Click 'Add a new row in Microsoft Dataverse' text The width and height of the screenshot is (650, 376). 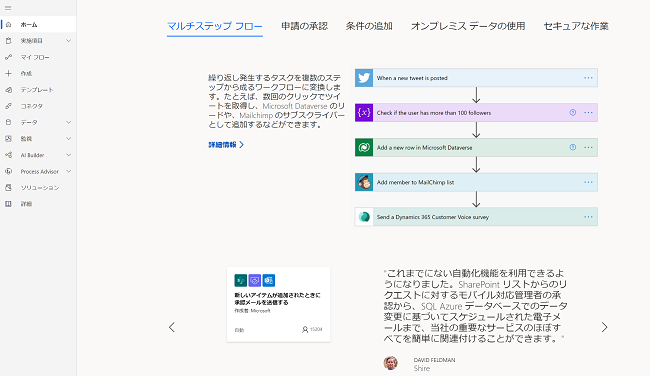(424, 148)
